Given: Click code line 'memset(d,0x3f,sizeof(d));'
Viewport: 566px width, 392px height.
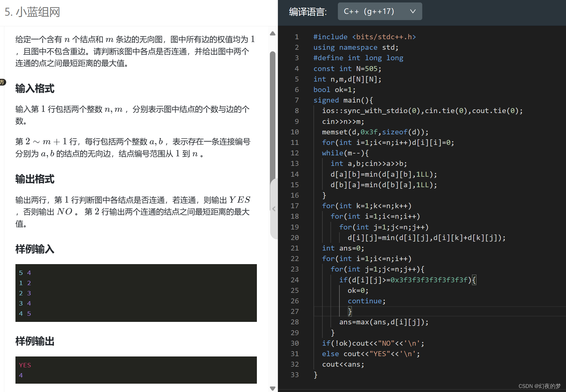Looking at the screenshot, I should [375, 132].
